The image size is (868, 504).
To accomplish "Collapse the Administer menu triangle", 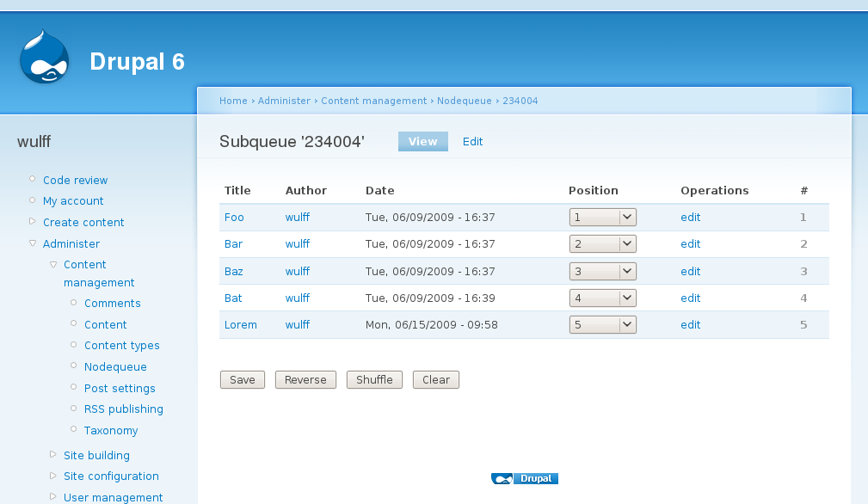I will point(32,243).
